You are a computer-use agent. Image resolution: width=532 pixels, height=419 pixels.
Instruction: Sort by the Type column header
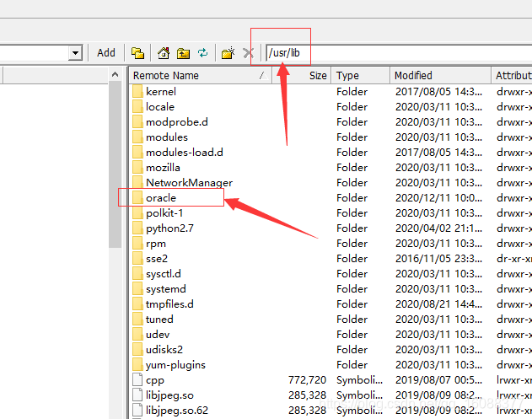tap(360, 75)
